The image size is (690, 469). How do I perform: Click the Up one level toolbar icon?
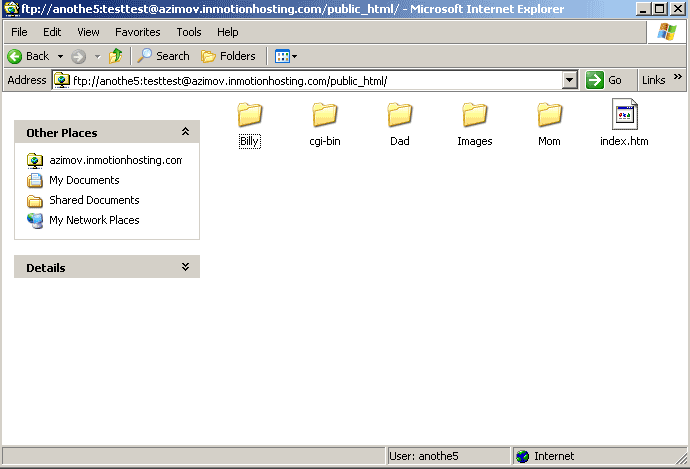(x=116, y=56)
